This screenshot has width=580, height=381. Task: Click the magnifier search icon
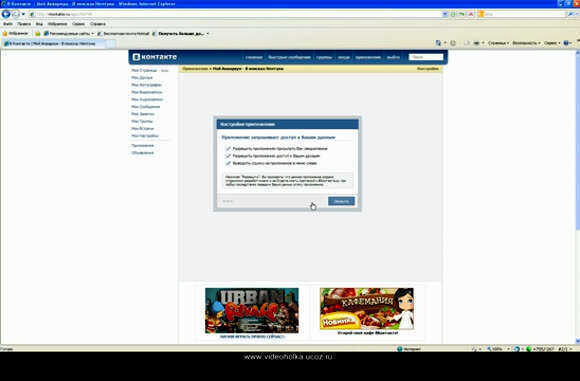570,14
